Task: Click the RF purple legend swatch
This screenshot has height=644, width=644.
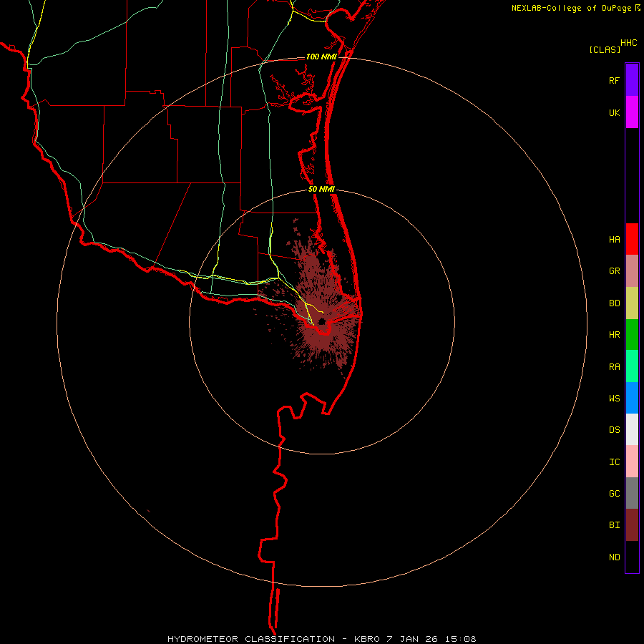Action: tap(632, 80)
